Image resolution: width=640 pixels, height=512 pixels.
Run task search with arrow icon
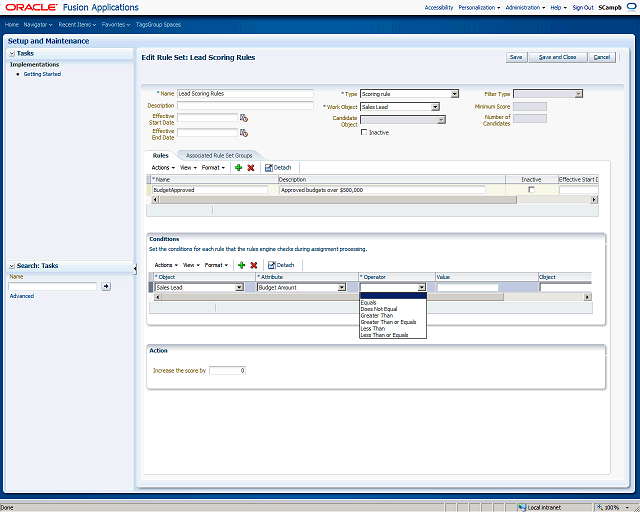106,286
